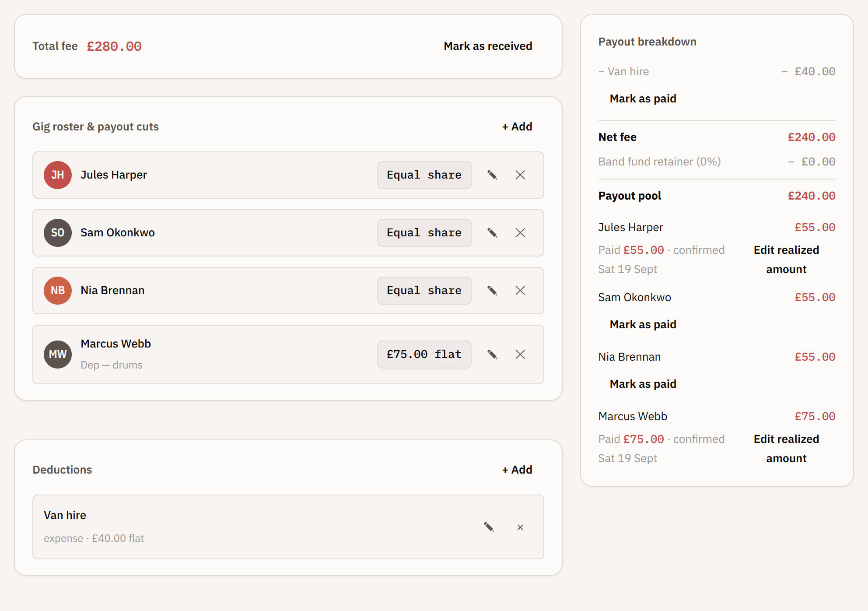The height and width of the screenshot is (611, 868).
Task: Click Jules Harper's Equal share badge
Action: [424, 175]
